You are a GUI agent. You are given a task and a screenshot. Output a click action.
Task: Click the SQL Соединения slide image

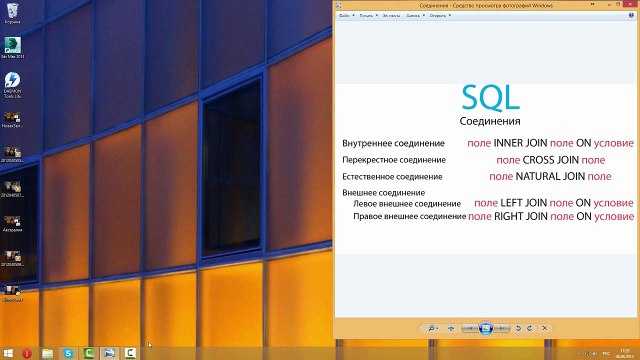pyautogui.click(x=486, y=169)
